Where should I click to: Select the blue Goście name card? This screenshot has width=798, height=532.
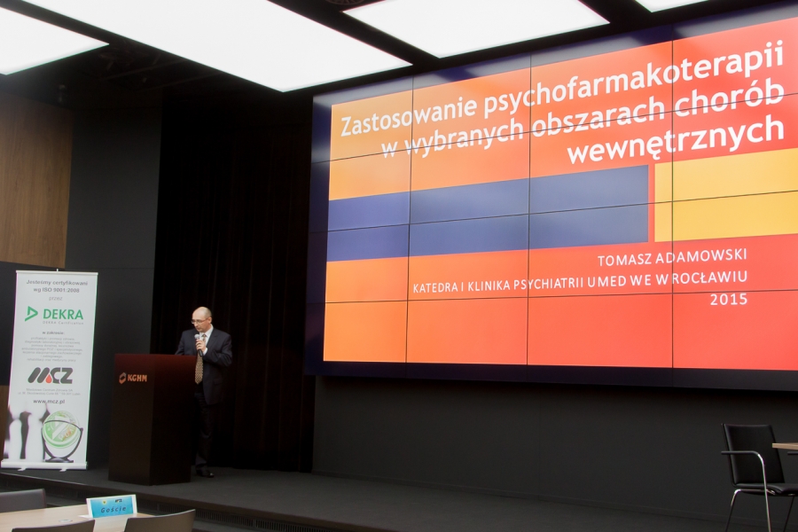(x=111, y=506)
